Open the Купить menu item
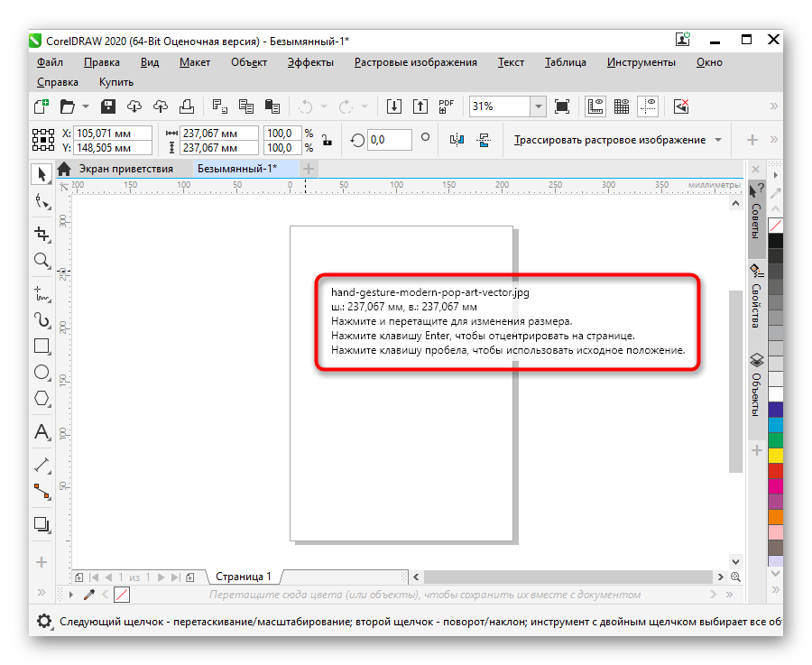 116,82
